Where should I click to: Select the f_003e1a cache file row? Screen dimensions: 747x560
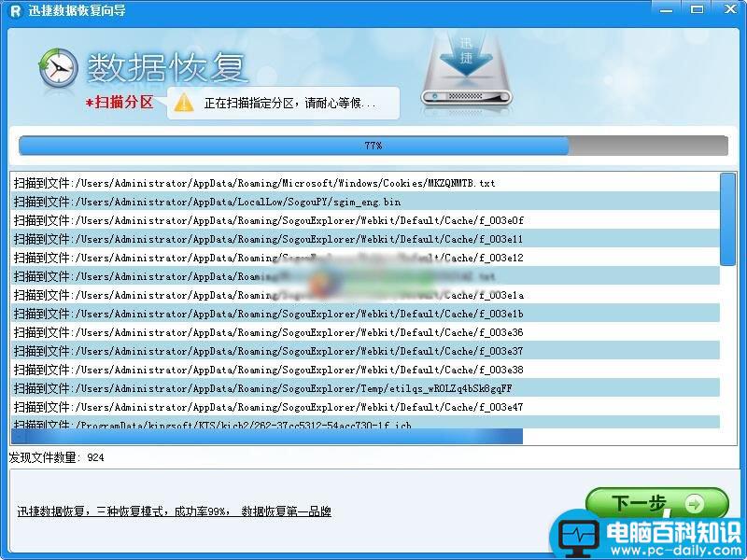click(x=365, y=295)
